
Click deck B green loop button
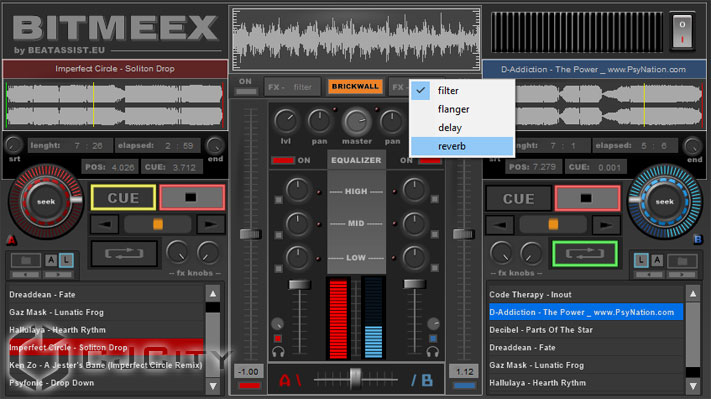[584, 253]
